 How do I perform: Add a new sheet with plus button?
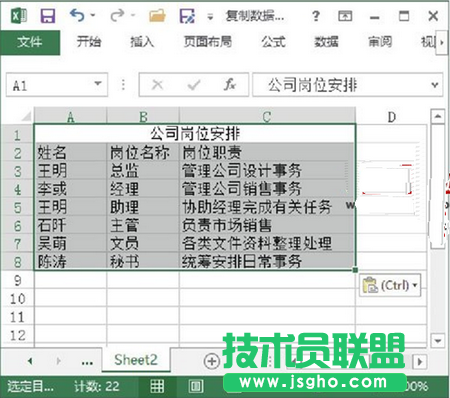tap(212, 361)
